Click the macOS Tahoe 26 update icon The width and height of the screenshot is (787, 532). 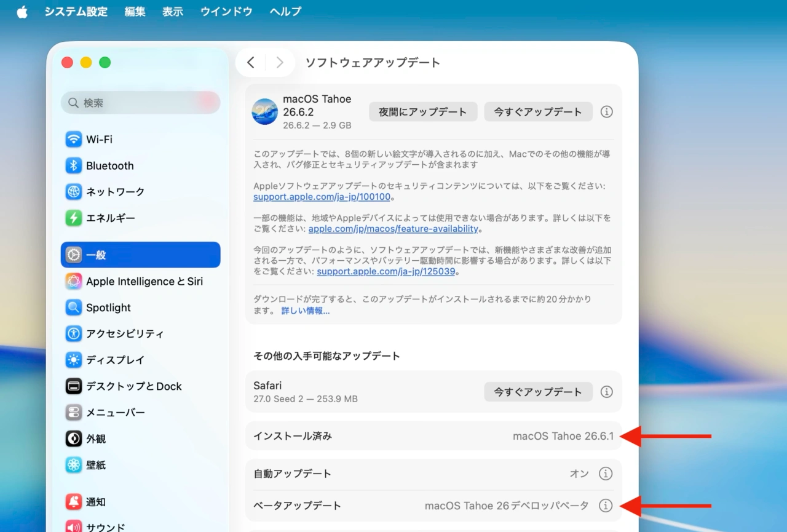coord(264,111)
